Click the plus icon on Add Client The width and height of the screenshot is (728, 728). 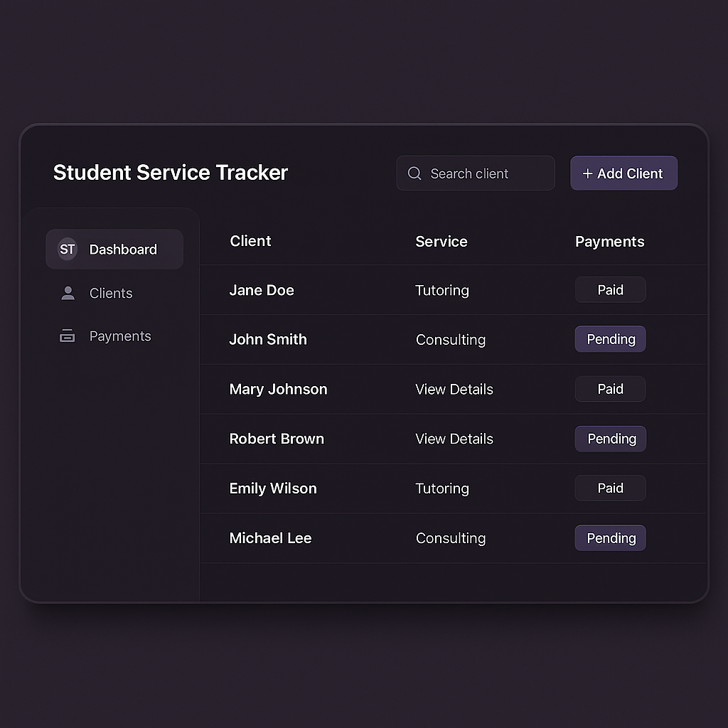click(x=587, y=173)
